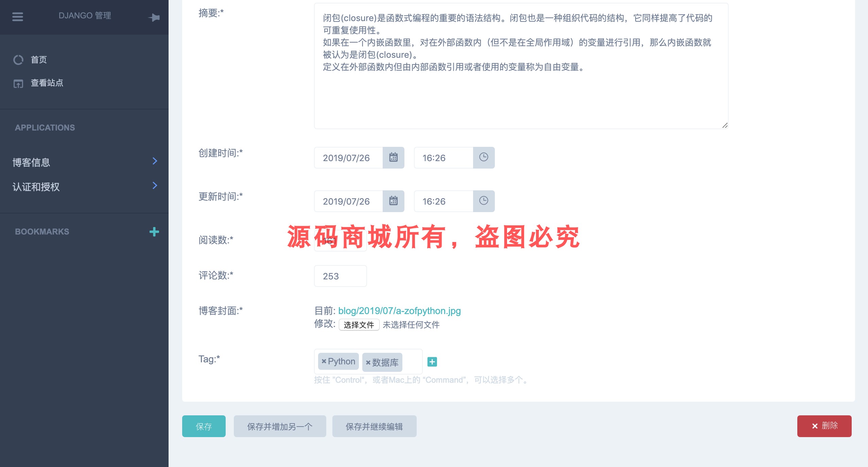
Task: Click the 评论数 input field
Action: point(340,276)
